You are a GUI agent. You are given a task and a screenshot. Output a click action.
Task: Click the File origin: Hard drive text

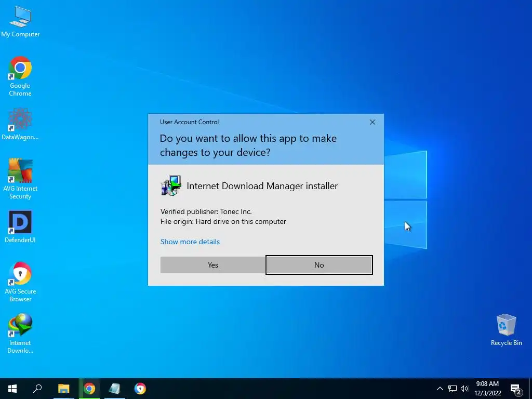[223, 221]
